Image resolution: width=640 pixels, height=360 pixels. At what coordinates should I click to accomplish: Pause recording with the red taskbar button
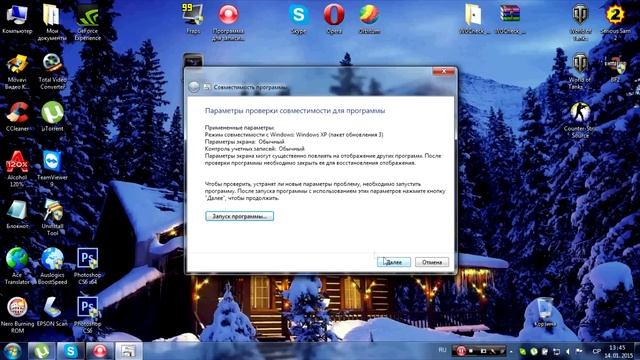460,351
